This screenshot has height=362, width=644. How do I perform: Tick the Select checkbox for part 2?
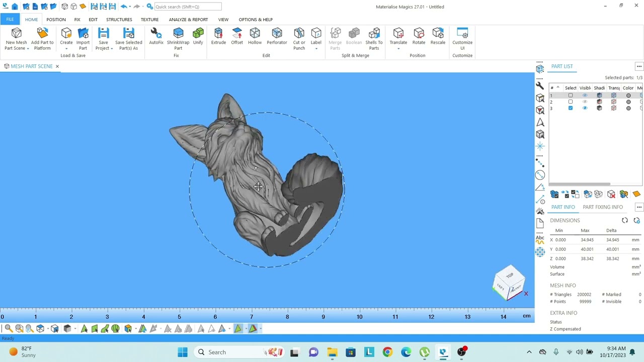pos(571,102)
